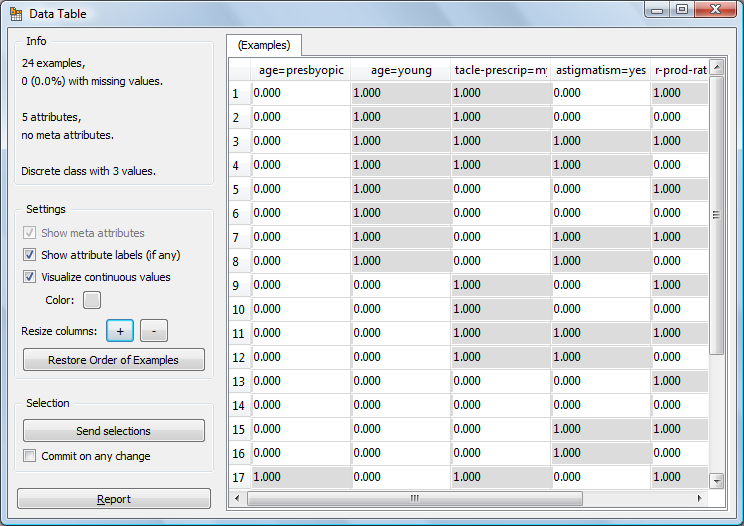Screen dimensions: 744x526
Task: Click the minus resize columns button
Action: 154,331
